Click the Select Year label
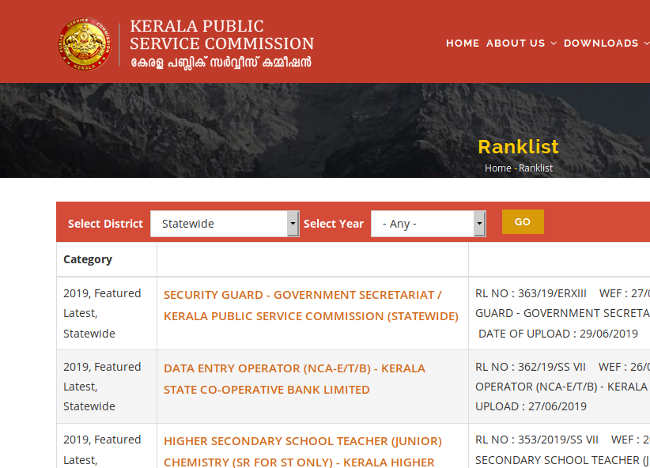The width and height of the screenshot is (650, 468). (333, 224)
